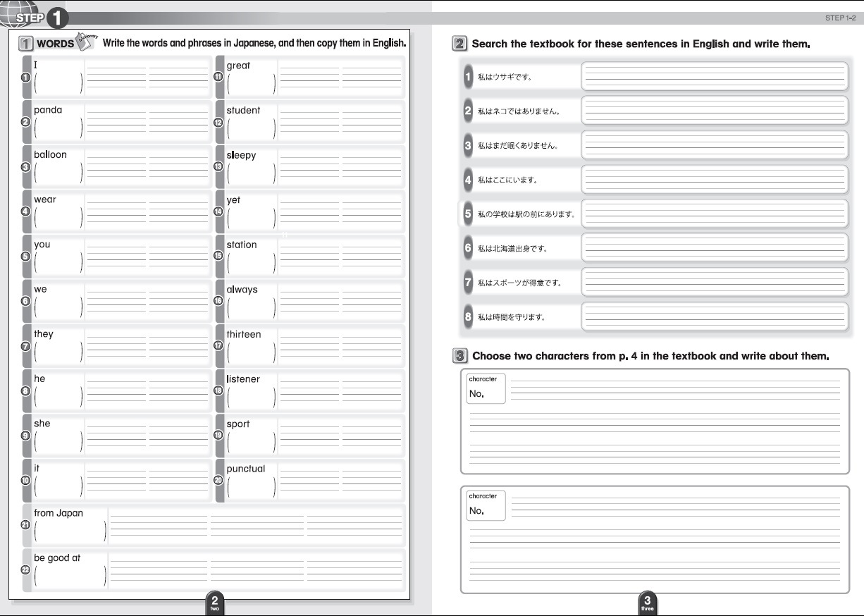
Task: Click the circled number 1 beside 'I'
Action: [25, 78]
